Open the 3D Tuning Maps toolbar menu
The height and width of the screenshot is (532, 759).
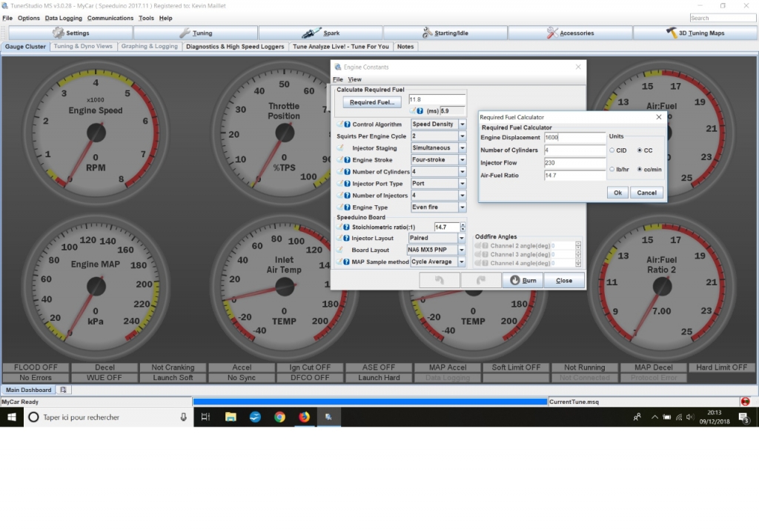(695, 33)
